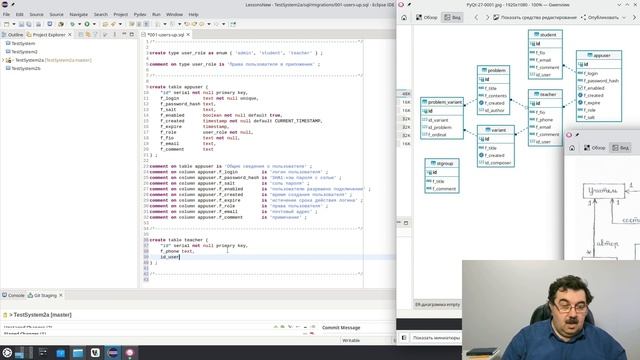Place cursor on the id_user line
Image resolution: width=640 pixels, height=360 pixels.
coord(170,257)
